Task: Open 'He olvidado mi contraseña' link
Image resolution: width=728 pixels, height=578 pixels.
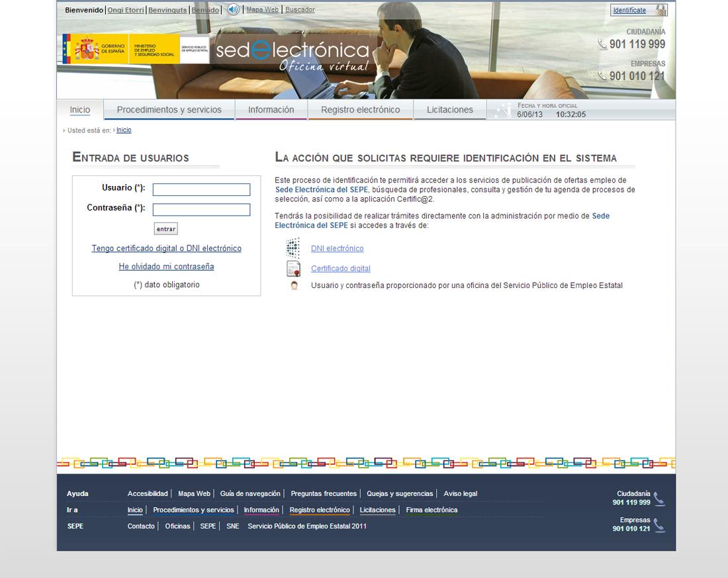Action: click(x=166, y=267)
